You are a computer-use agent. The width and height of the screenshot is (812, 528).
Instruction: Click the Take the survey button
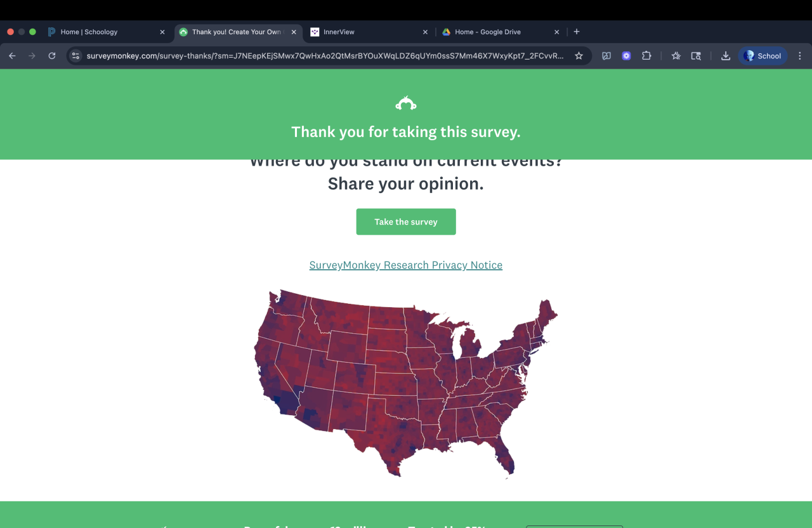click(x=406, y=222)
